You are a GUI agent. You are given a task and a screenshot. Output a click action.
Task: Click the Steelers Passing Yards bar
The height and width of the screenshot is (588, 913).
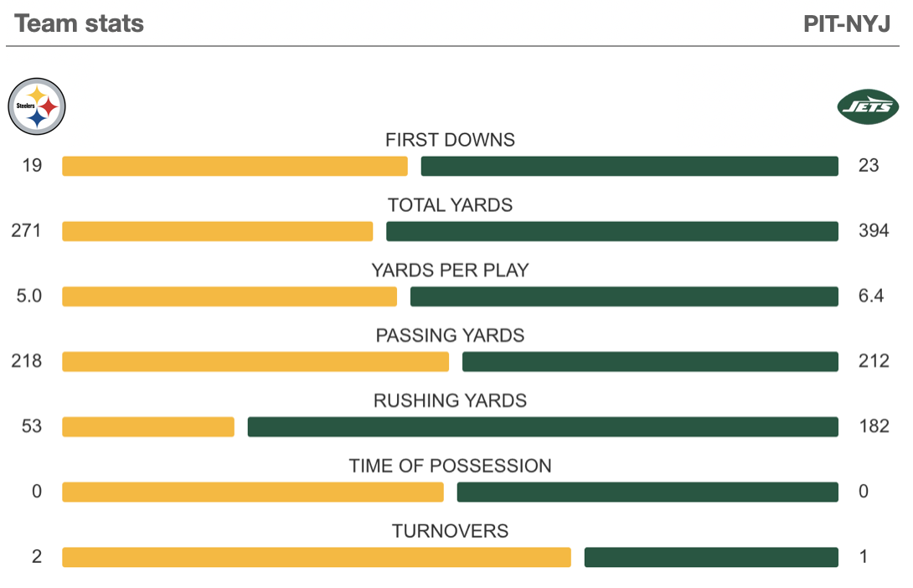tap(255, 362)
